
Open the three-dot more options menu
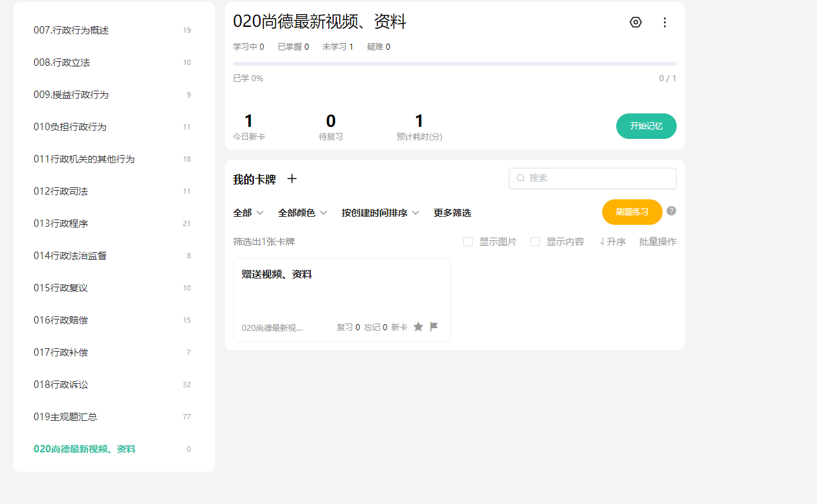pos(665,22)
